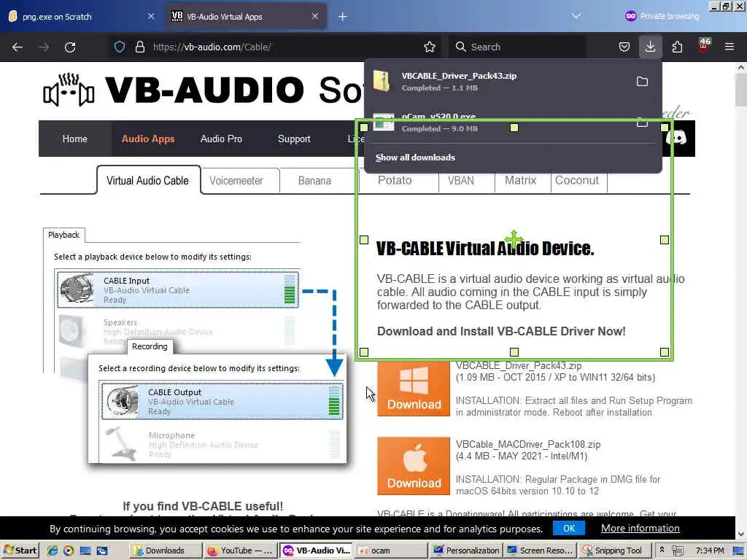747x560 pixels.
Task: Click the Mac Download button
Action: 414,466
